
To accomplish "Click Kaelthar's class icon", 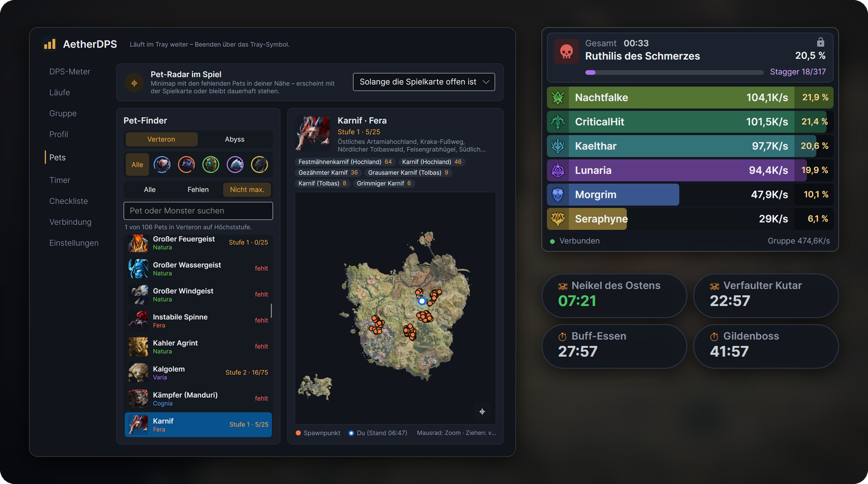I will tap(558, 146).
